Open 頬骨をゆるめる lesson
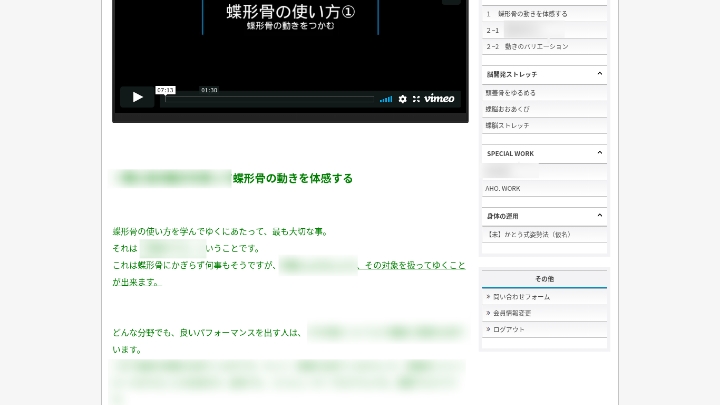 (x=511, y=93)
